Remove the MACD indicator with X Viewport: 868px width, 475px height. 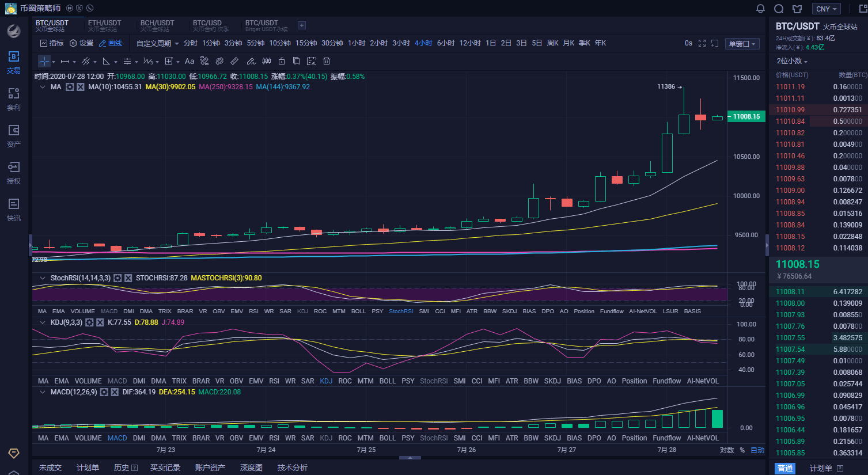pos(115,392)
